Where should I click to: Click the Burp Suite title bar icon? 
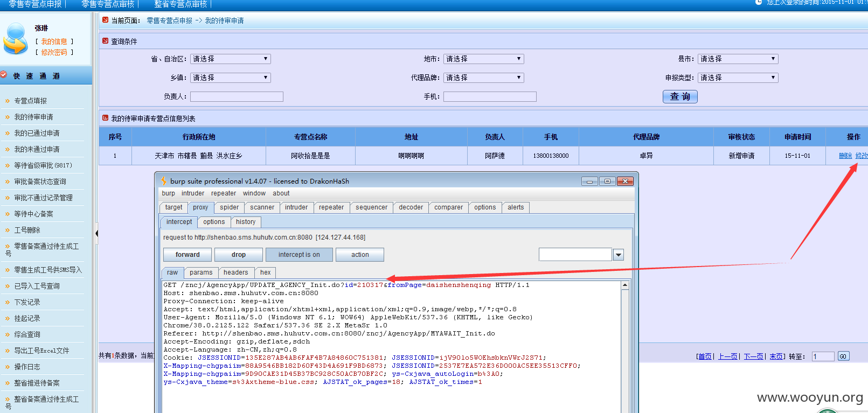pyautogui.click(x=164, y=181)
